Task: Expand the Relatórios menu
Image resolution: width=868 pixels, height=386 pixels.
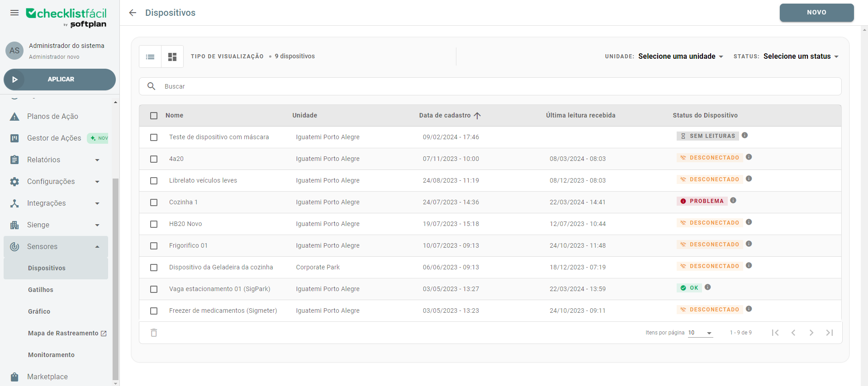Action: [97, 160]
